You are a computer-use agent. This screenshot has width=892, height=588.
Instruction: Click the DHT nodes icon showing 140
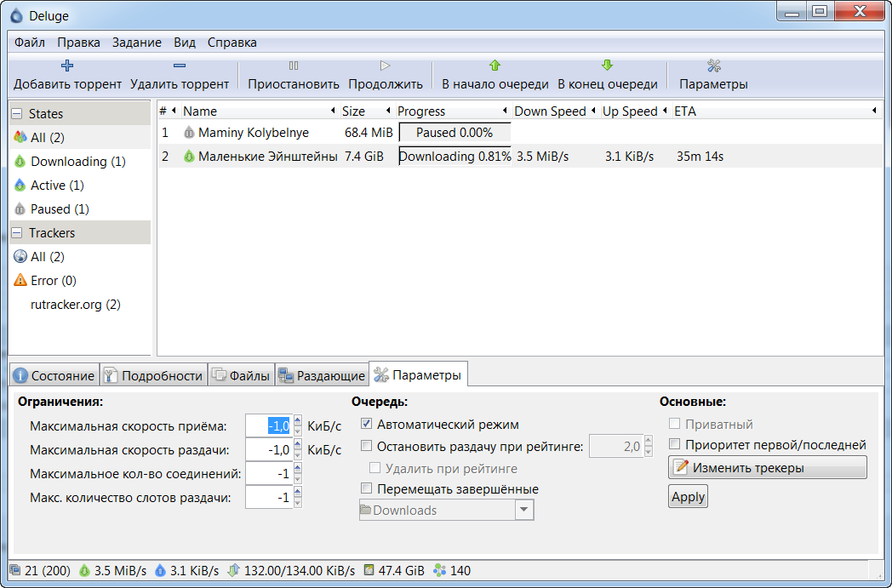440,570
